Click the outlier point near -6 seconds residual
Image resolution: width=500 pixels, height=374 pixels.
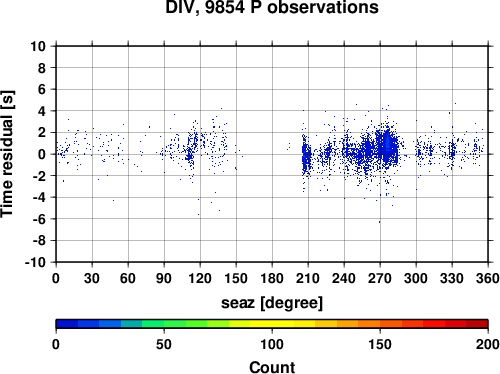click(x=379, y=222)
